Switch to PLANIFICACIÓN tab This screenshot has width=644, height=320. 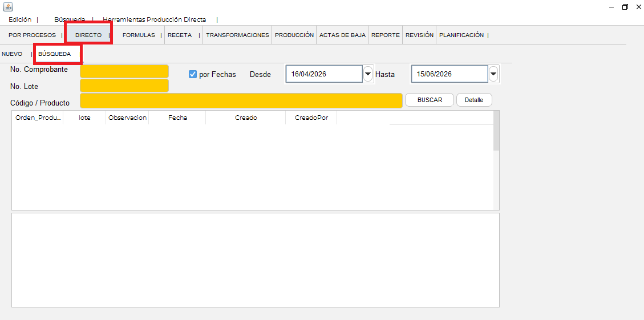coord(461,35)
